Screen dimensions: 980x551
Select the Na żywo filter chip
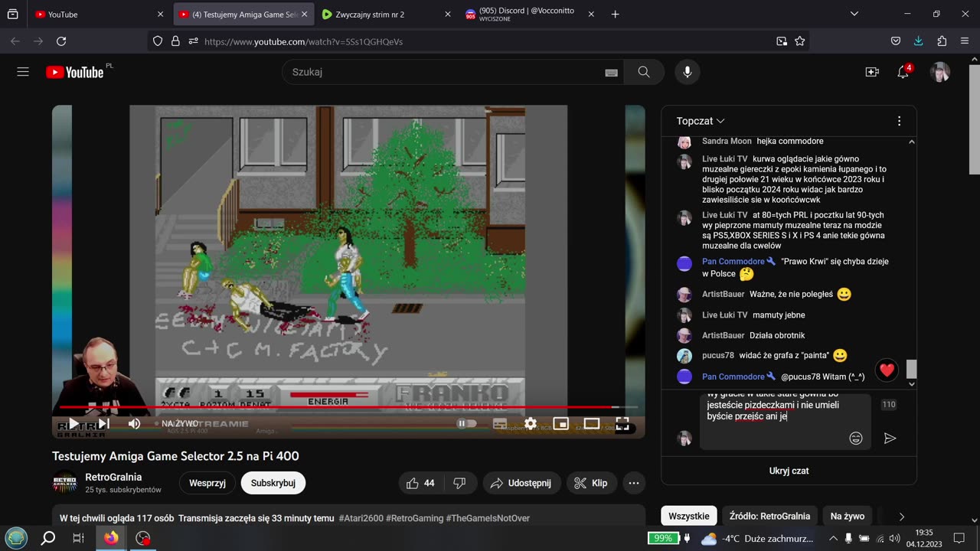pyautogui.click(x=848, y=517)
